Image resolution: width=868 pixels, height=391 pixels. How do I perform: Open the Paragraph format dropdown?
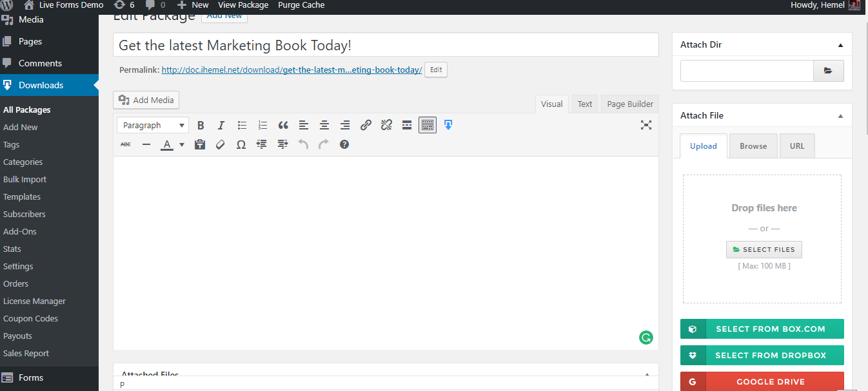(x=153, y=125)
